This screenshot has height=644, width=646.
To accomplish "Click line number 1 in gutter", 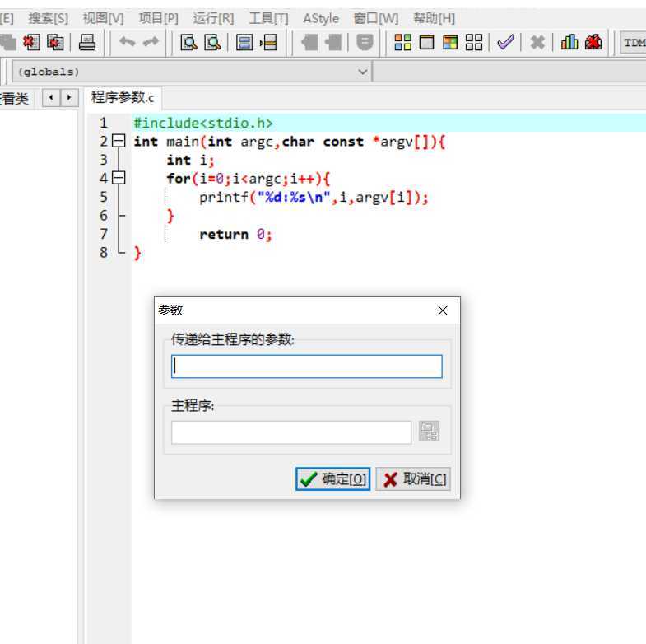I will pyautogui.click(x=104, y=123).
